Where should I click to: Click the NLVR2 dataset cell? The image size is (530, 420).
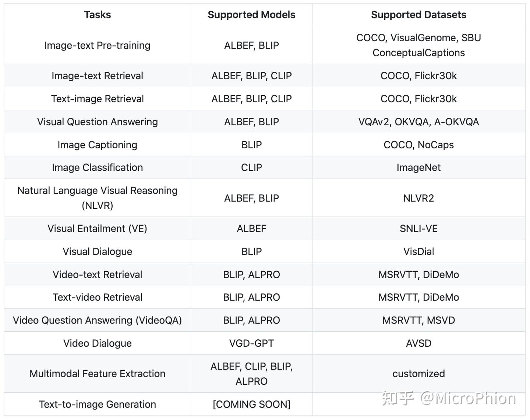click(x=418, y=198)
